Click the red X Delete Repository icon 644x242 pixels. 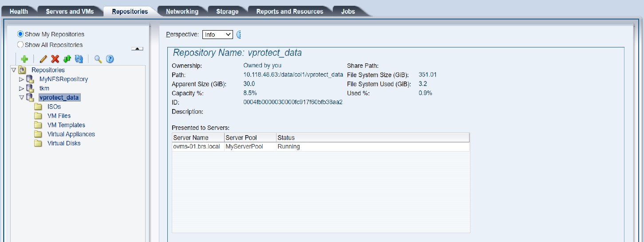point(55,59)
